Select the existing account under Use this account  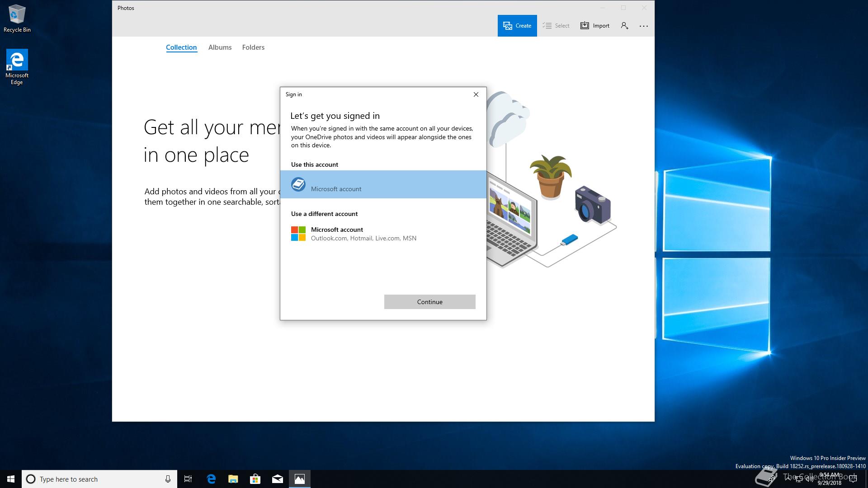(x=383, y=184)
